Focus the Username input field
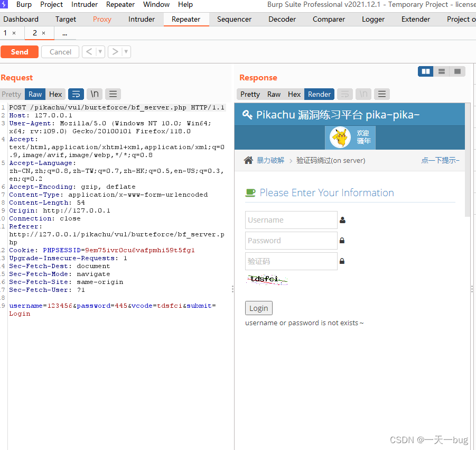Screen dimensions: 476x450 (x=291, y=220)
